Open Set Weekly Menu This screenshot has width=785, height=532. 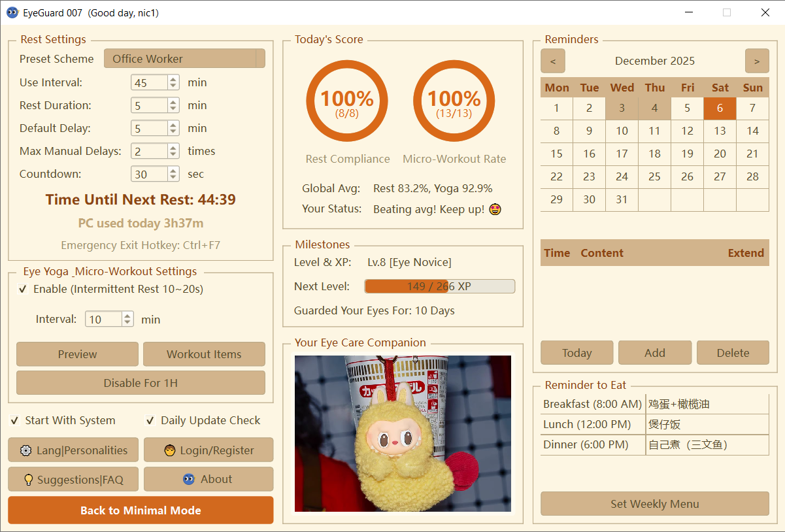654,504
